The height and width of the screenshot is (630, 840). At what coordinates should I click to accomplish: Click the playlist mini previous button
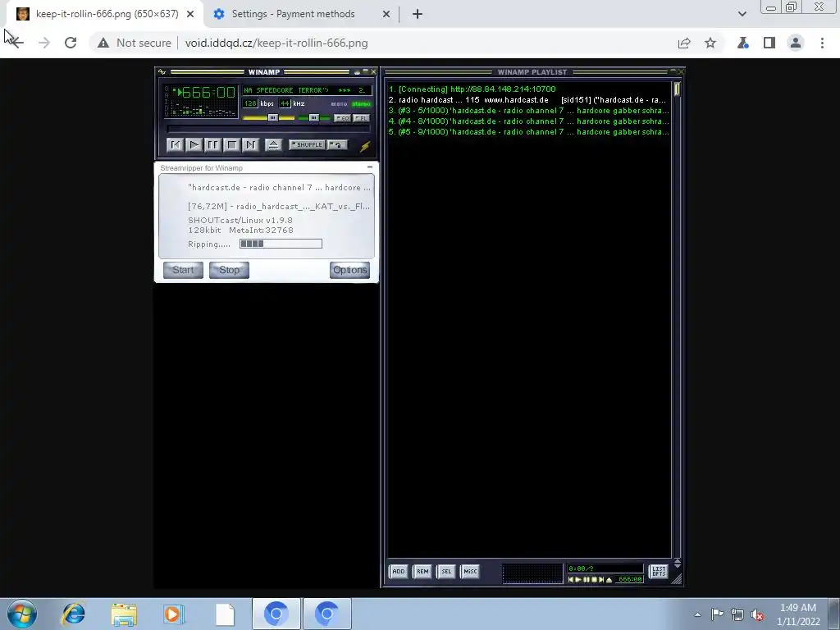571,580
